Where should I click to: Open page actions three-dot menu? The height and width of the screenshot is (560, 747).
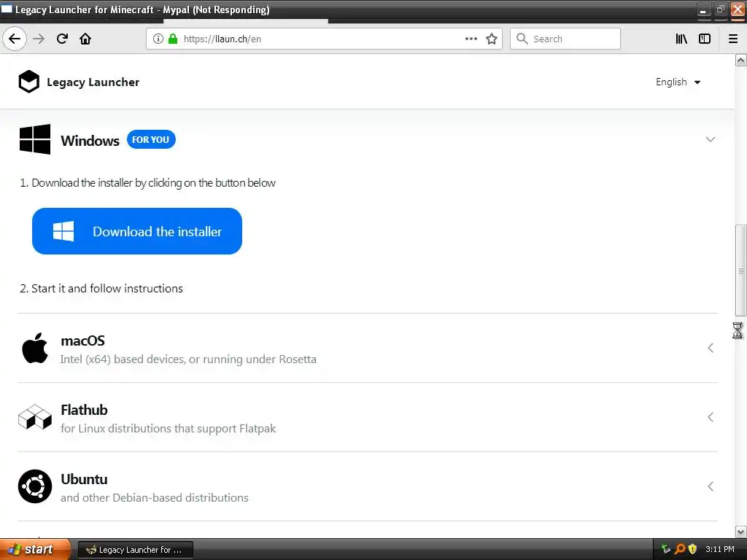coord(471,39)
